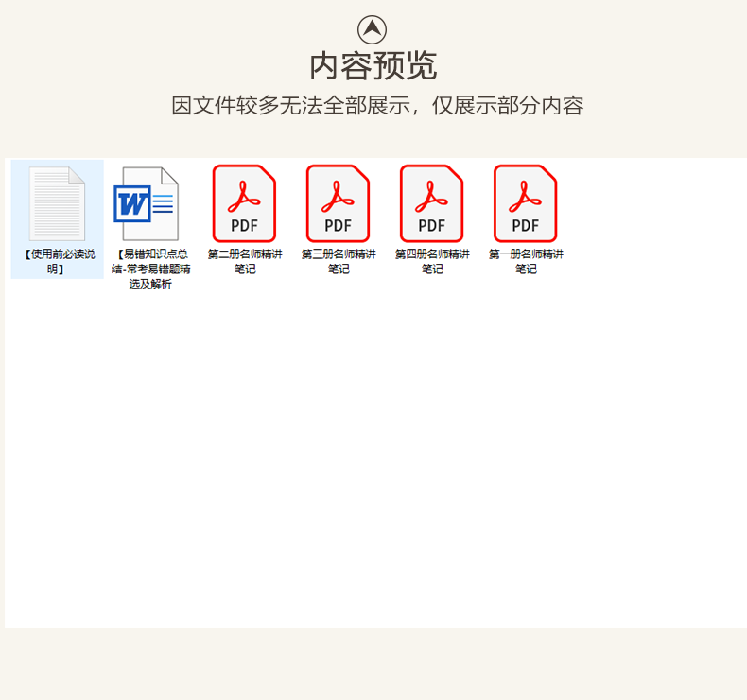
Task: Click the 第三册名师精讲笔记 file name label
Action: click(x=339, y=262)
